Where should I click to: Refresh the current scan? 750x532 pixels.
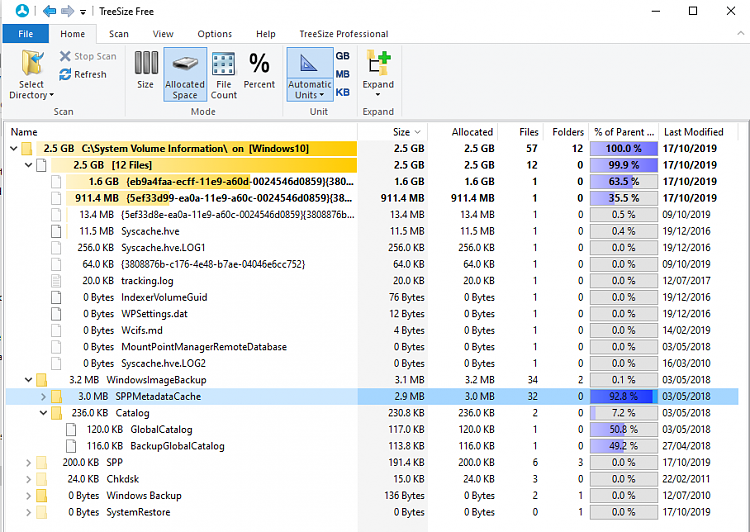83,75
